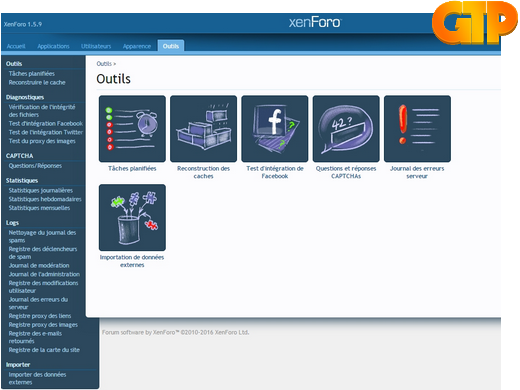This screenshot has height=390, width=520.
Task: Click the xenForo logo in header
Action: pyautogui.click(x=315, y=23)
